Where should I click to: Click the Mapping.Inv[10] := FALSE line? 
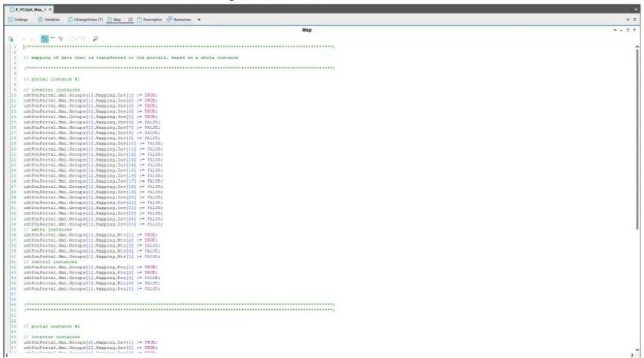pos(93,144)
